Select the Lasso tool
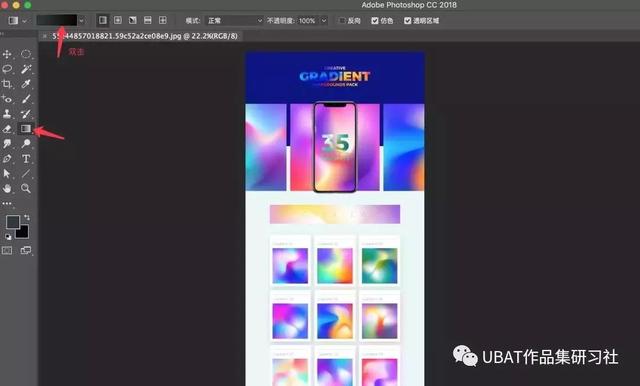Screen dimensions: 640x386 (7, 69)
